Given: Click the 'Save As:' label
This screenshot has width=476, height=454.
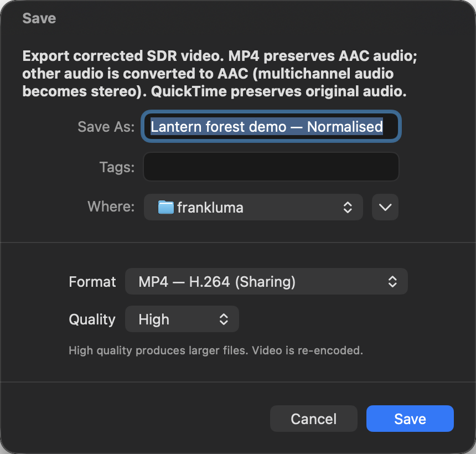Looking at the screenshot, I should [106, 127].
